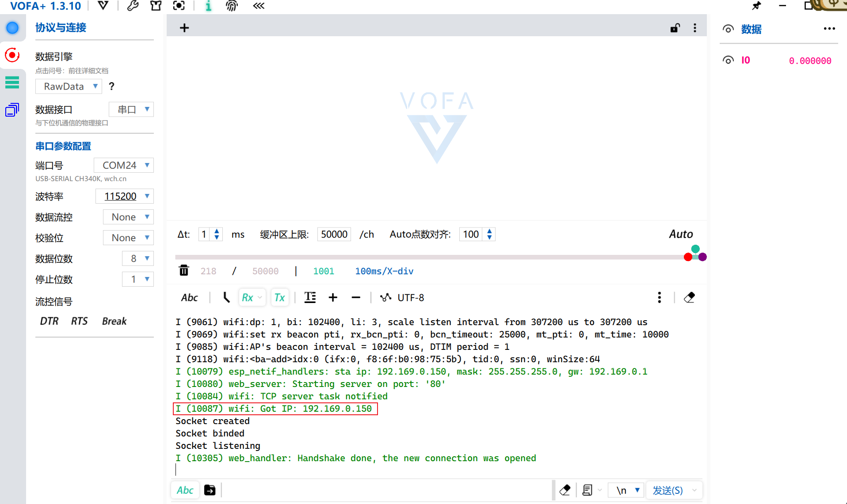Open the \n line ending dropdown
The image size is (847, 504).
[626, 490]
